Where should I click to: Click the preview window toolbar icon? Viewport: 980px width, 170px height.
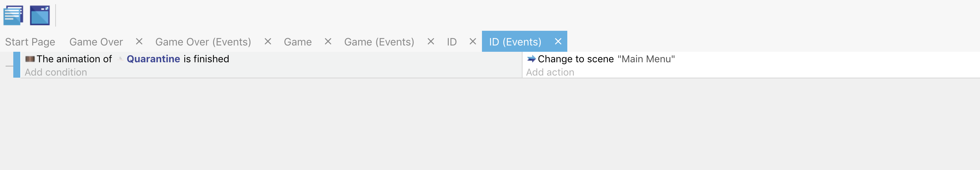coord(40,15)
